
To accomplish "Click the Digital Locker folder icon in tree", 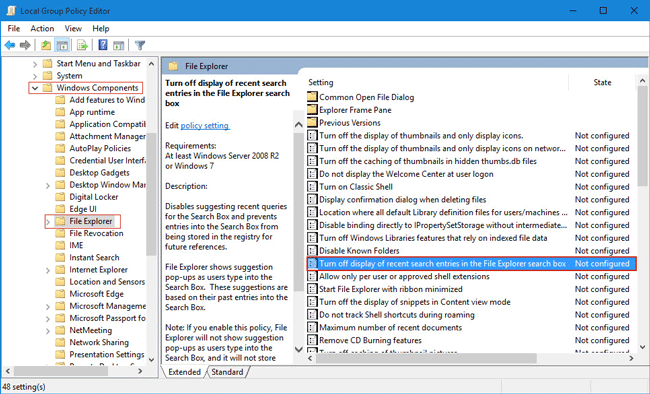I will pos(61,197).
